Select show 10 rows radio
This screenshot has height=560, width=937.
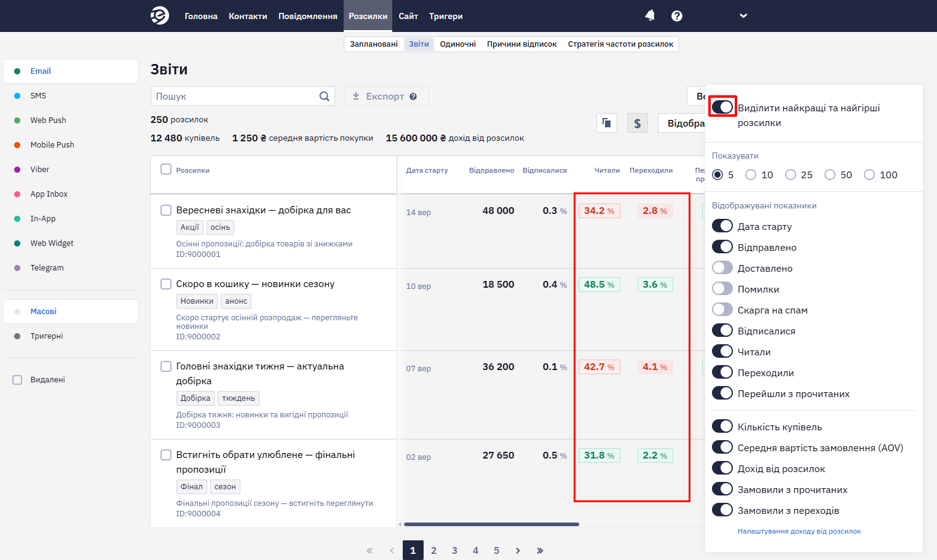point(751,175)
